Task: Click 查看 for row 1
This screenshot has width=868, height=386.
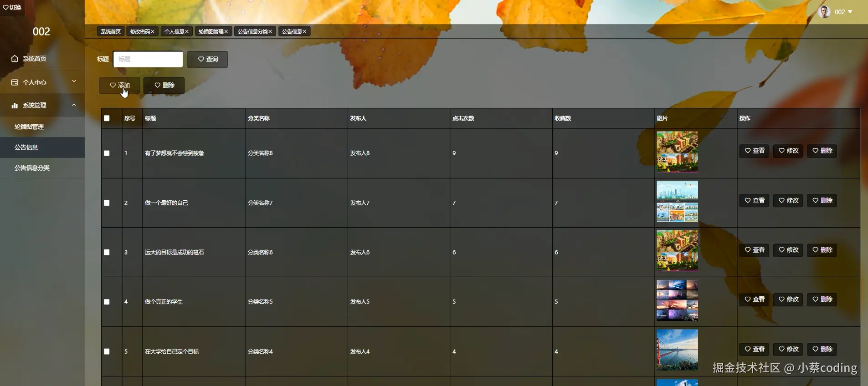Action: coord(754,151)
